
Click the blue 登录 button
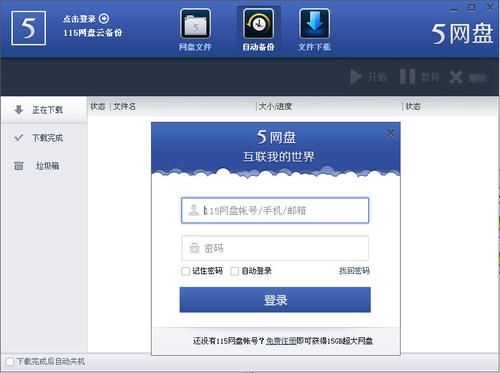(x=275, y=300)
